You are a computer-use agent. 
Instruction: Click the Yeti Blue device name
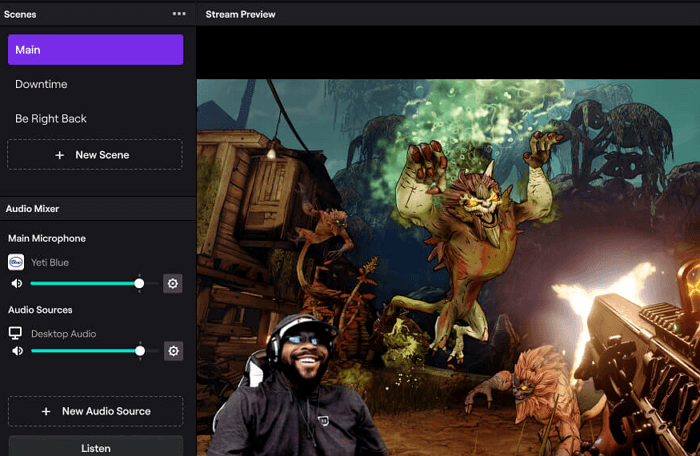point(50,263)
